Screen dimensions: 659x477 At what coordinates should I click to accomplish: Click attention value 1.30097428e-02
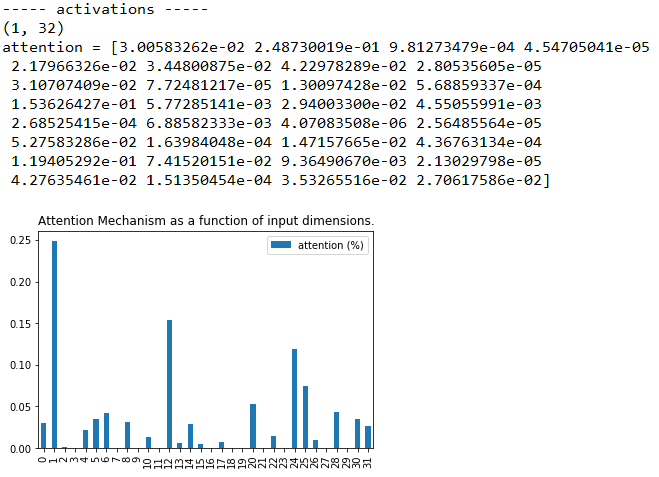click(x=344, y=85)
